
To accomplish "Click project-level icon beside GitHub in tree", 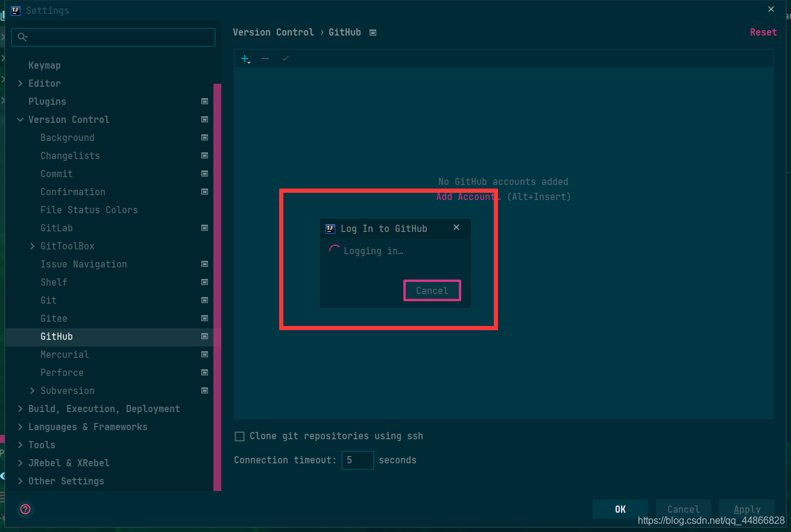I will coord(205,336).
